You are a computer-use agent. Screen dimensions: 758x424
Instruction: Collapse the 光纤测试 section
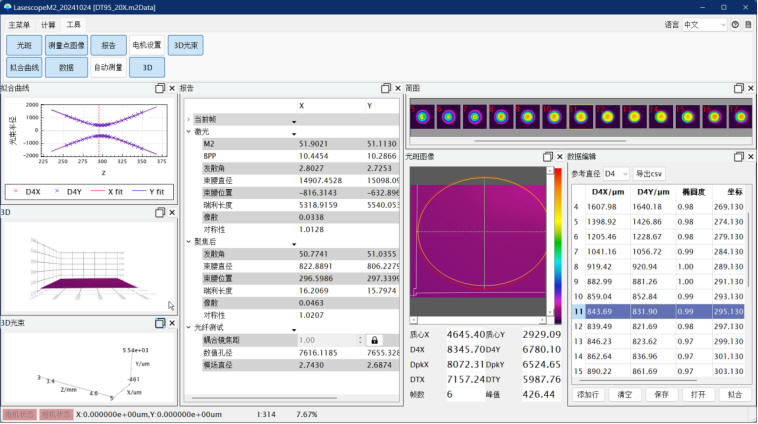click(x=189, y=327)
